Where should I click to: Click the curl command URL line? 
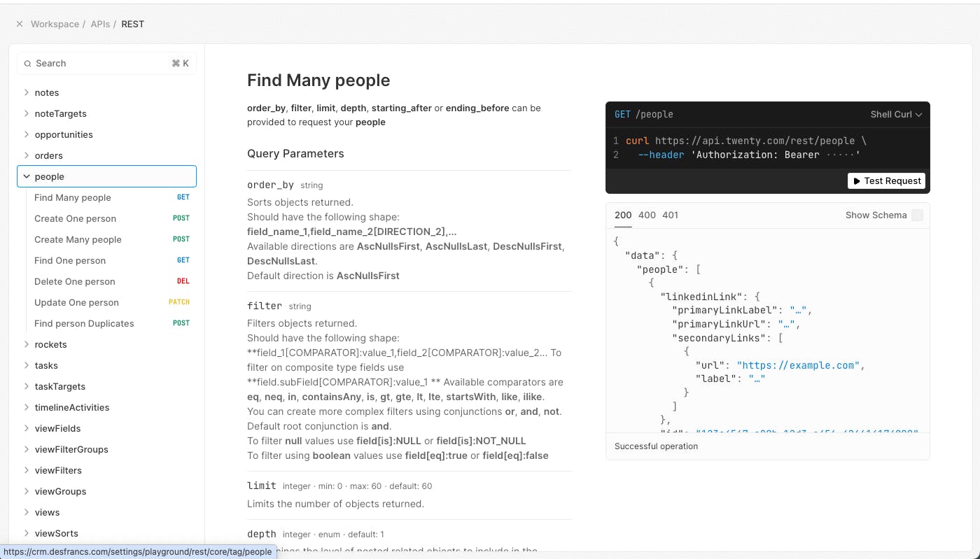tap(746, 141)
